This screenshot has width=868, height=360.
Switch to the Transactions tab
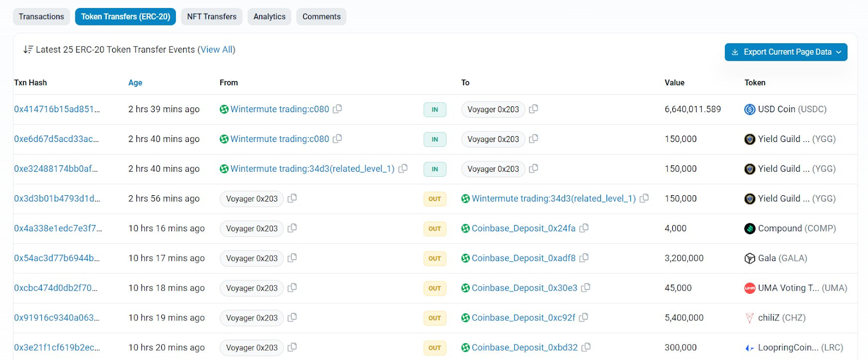(41, 17)
